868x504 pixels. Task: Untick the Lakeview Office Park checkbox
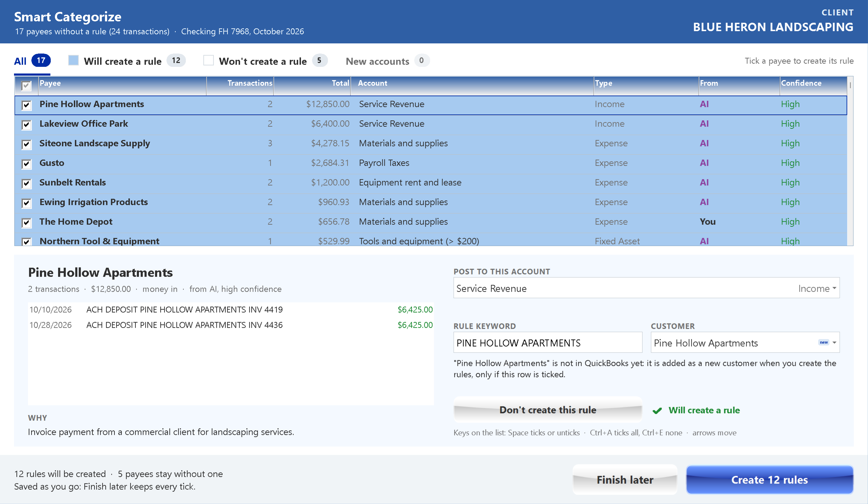pos(27,125)
